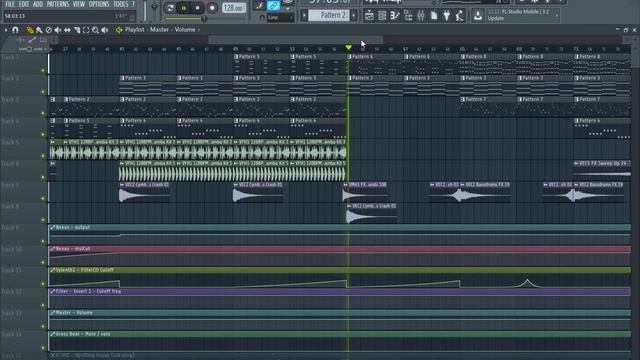Click the playlist horizontal scrollbar thumb
Image resolution: width=640 pixels, height=360 pixels.
(x=296, y=40)
